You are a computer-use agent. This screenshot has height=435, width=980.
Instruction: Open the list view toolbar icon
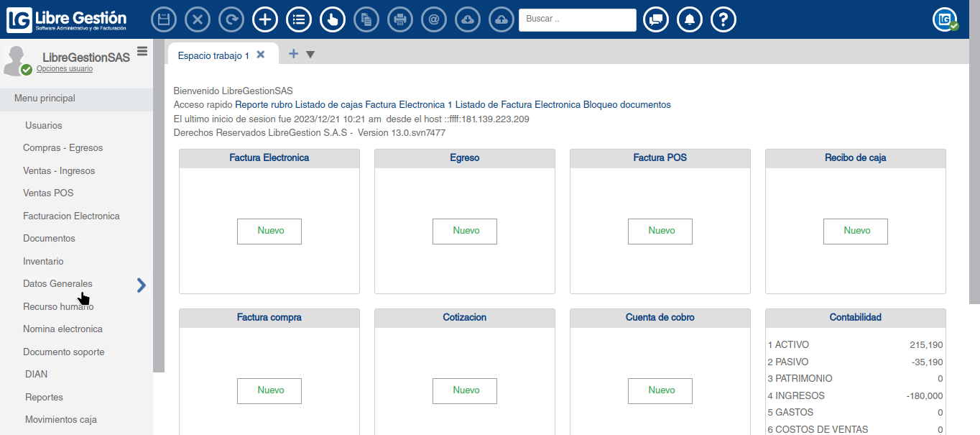pyautogui.click(x=299, y=19)
